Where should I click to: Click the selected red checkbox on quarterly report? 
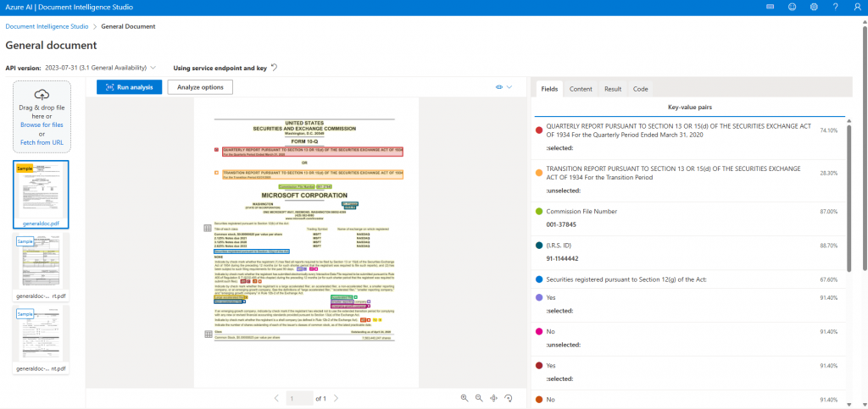pyautogui.click(x=217, y=149)
